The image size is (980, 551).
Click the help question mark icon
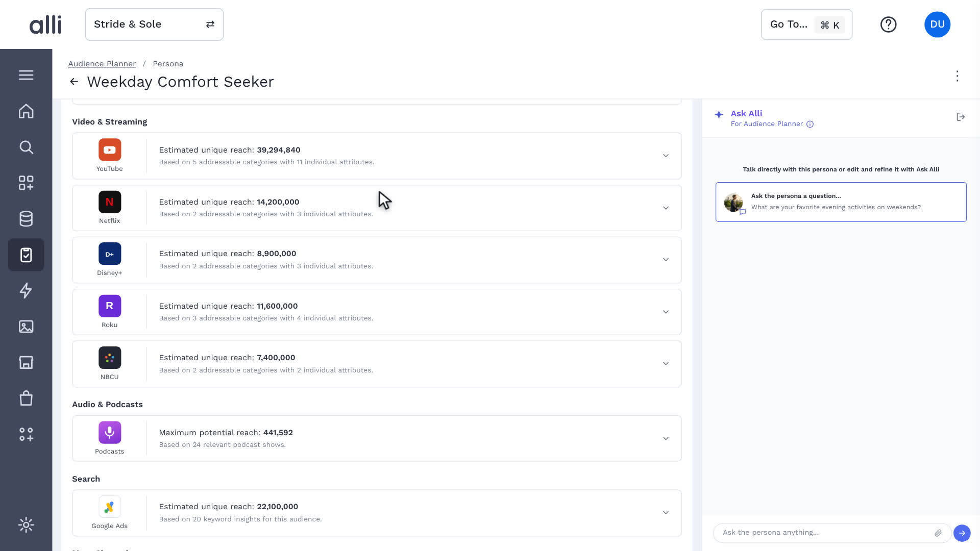888,24
